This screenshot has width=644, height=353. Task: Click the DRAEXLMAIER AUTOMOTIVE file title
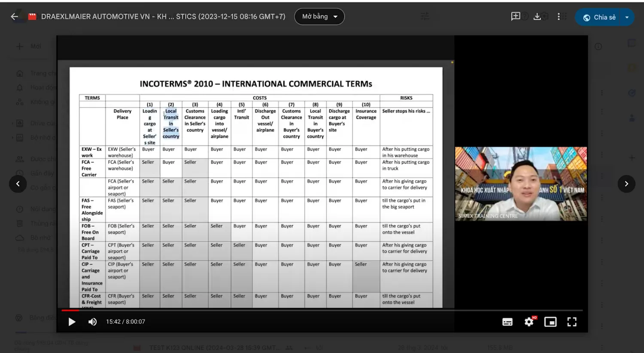coord(163,17)
